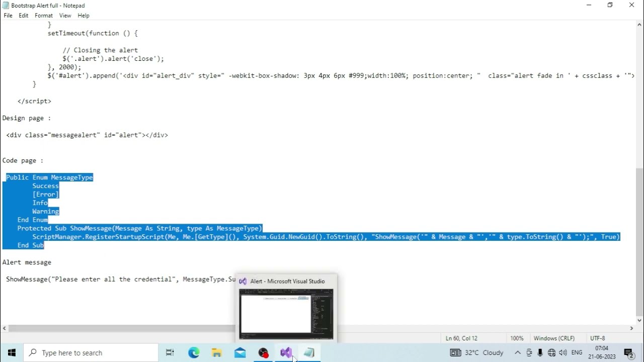Open the Format menu
Image resolution: width=644 pixels, height=362 pixels.
(x=44, y=16)
